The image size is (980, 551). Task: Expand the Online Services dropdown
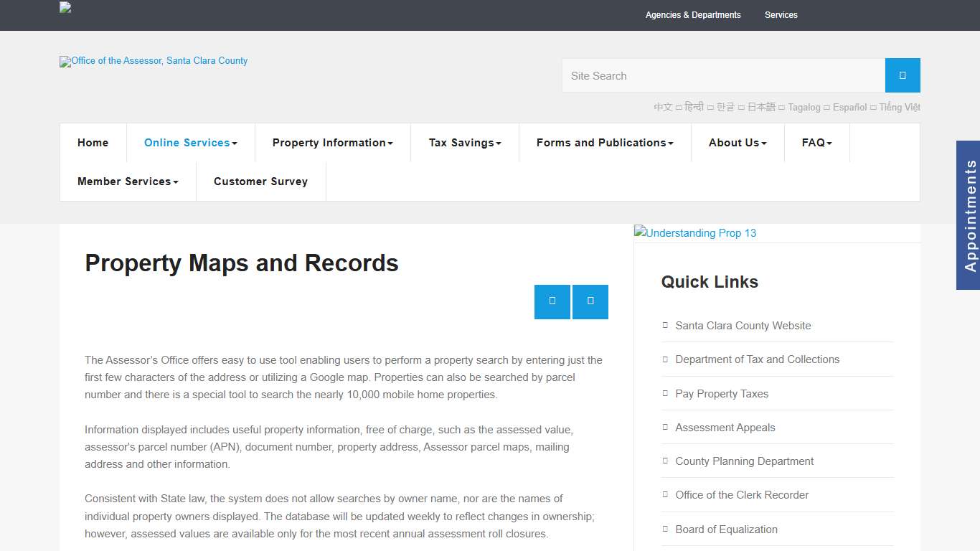(x=190, y=143)
